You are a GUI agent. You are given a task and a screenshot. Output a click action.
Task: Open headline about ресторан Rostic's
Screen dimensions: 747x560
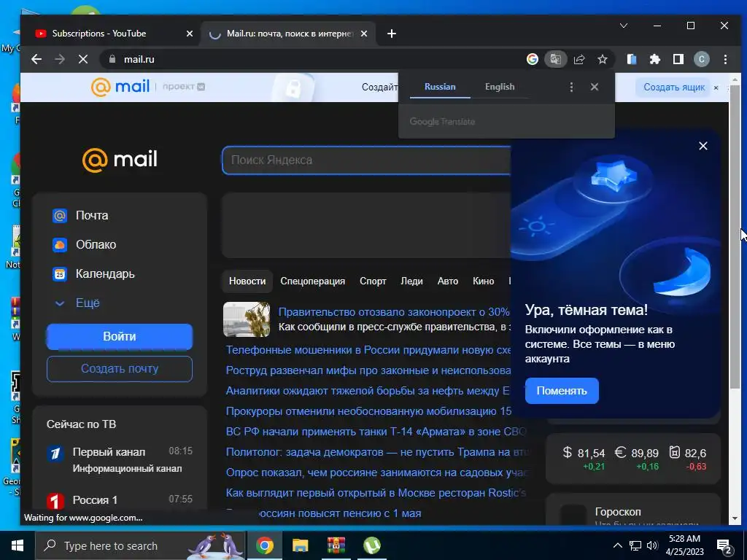(x=376, y=493)
